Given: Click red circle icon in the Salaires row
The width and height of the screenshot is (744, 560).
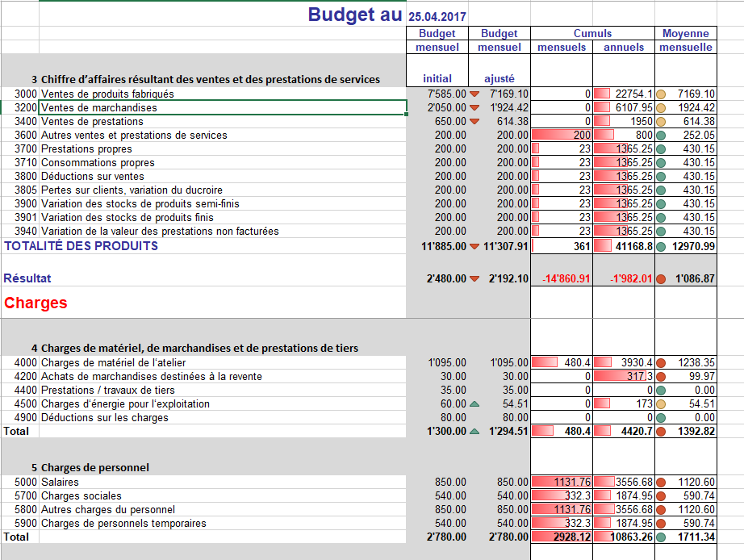Looking at the screenshot, I should (x=661, y=483).
